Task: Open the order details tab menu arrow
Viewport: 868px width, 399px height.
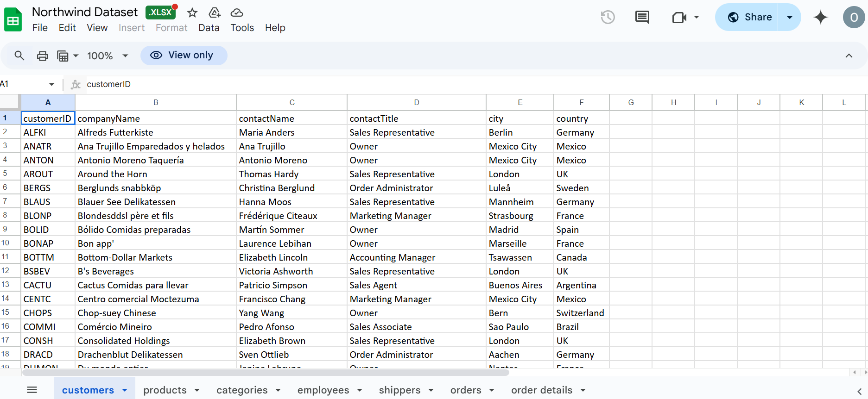Action: point(583,390)
